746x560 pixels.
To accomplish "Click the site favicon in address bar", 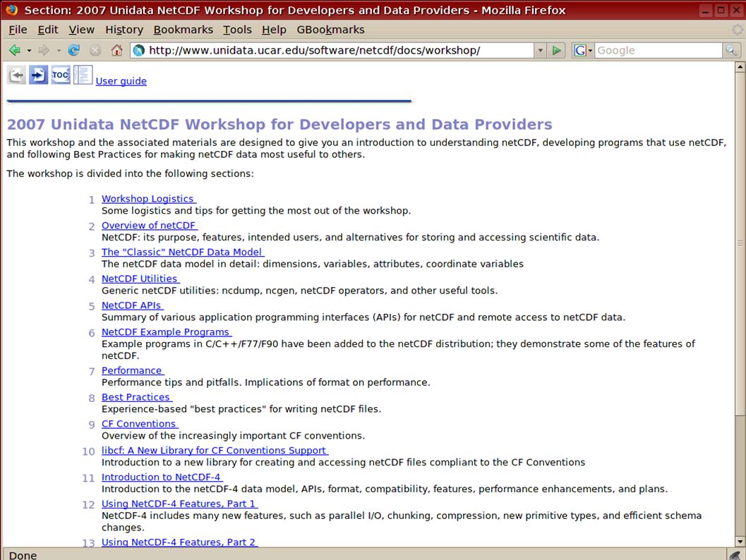I will pyautogui.click(x=139, y=50).
